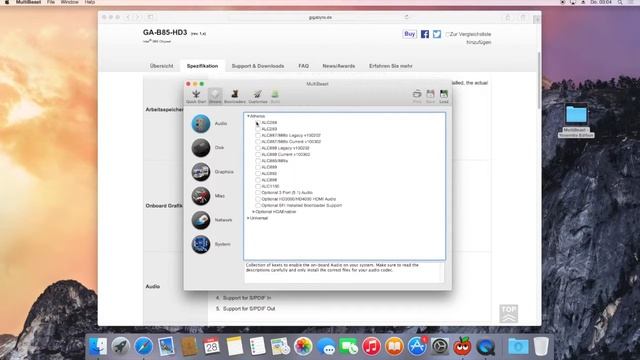The height and width of the screenshot is (360, 640).
Task: Open the Erfahren Sie mehr tab
Action: [x=391, y=66]
